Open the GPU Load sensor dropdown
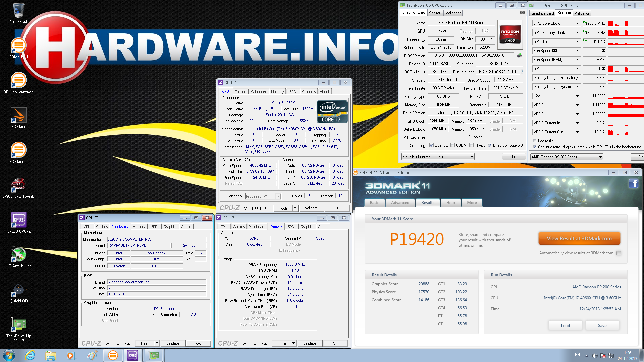644x362 pixels. click(x=577, y=69)
